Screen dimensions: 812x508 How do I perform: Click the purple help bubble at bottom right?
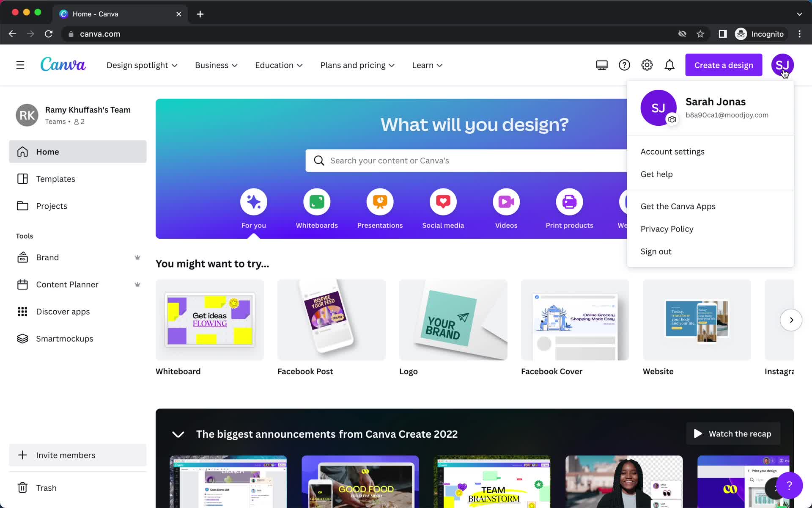point(789,486)
